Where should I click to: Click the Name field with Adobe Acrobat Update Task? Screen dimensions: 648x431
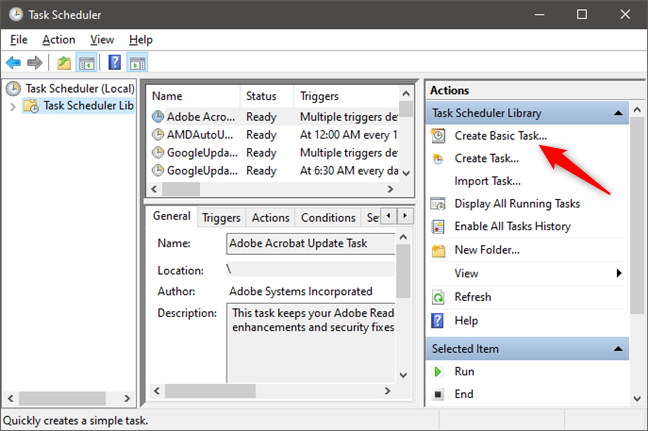(x=311, y=243)
